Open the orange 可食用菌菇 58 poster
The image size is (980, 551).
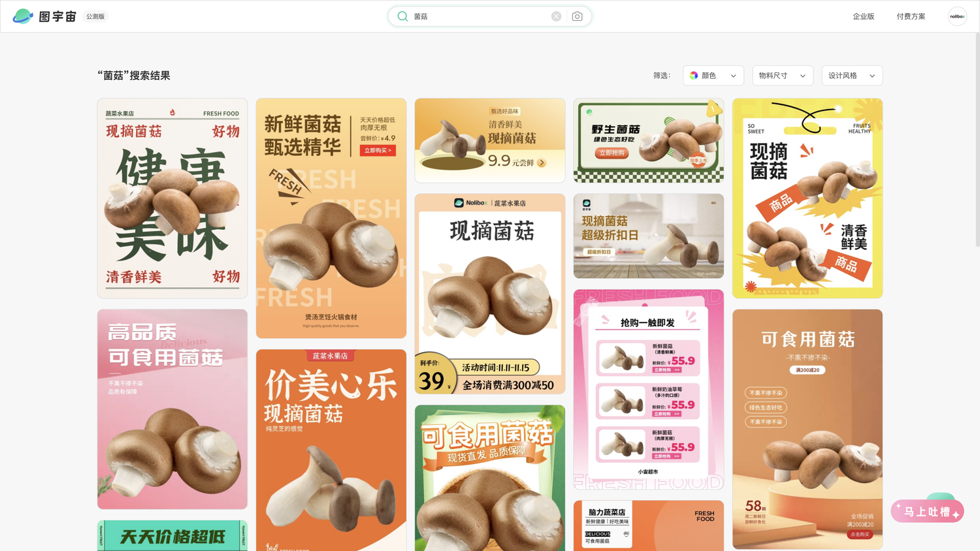[x=808, y=429]
